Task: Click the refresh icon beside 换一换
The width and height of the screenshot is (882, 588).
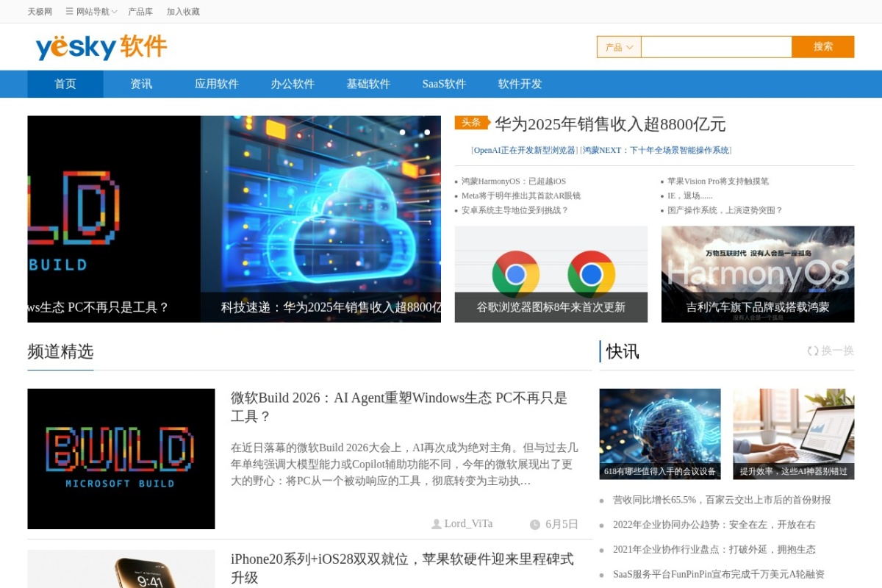Action: click(x=813, y=351)
